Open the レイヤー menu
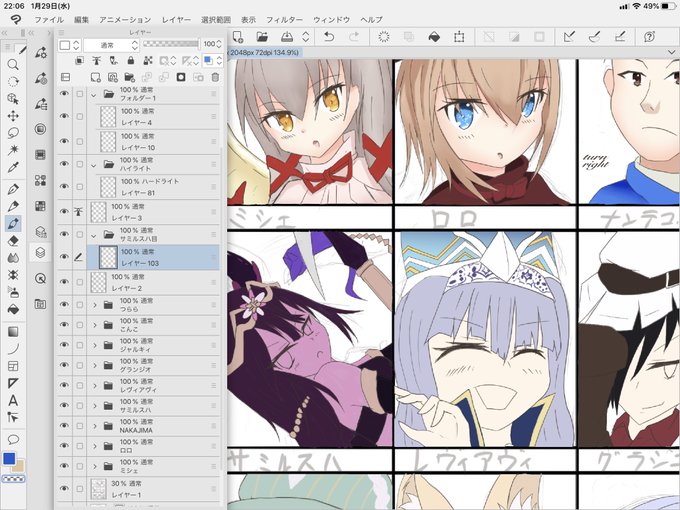The width and height of the screenshot is (680, 510). click(176, 20)
